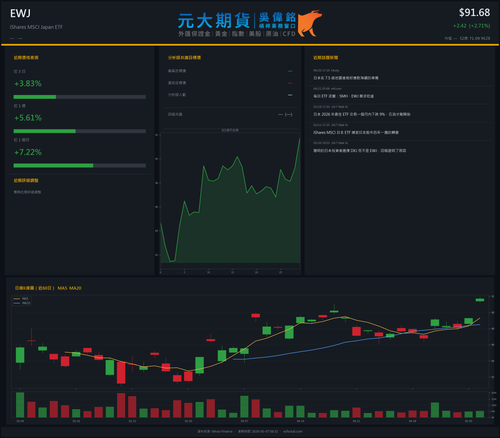Open the 元大期貨 banner logo

tap(250, 24)
